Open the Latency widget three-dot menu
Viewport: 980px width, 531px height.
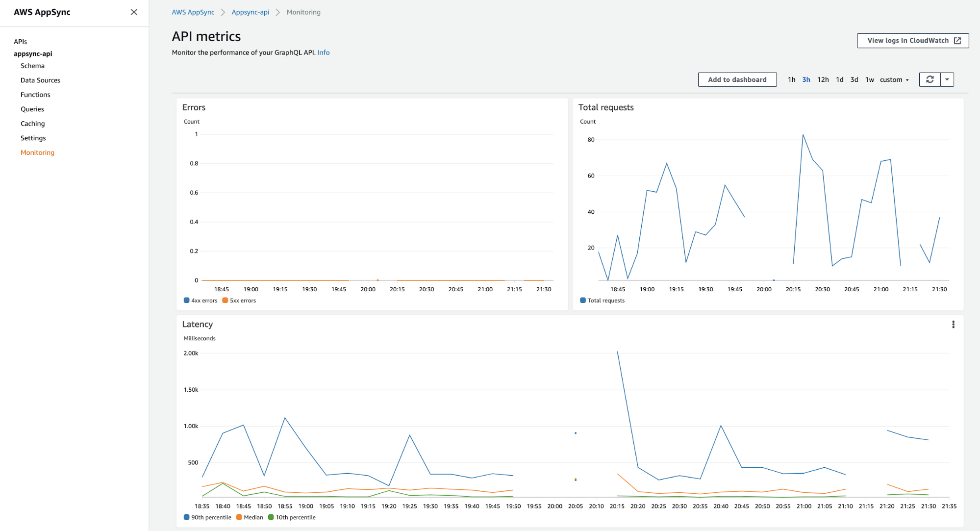tap(953, 325)
